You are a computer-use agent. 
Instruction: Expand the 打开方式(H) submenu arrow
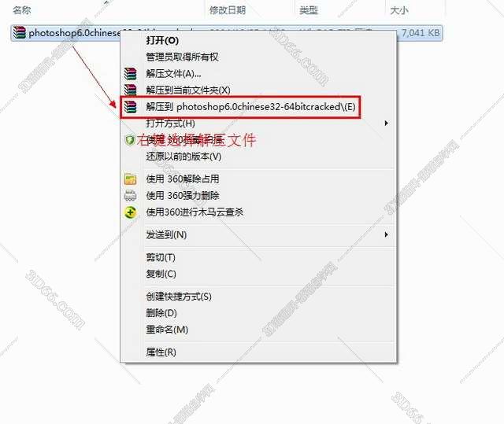[387, 124]
